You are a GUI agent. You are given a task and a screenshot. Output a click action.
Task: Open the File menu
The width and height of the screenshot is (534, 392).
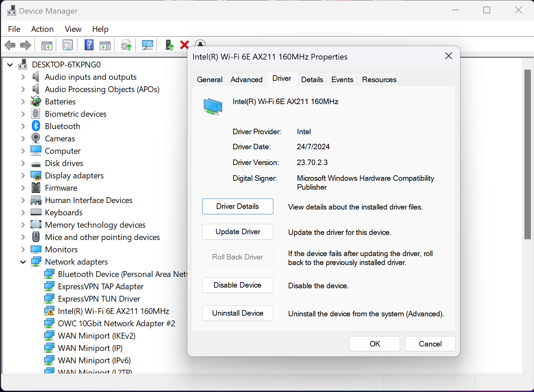click(x=14, y=29)
